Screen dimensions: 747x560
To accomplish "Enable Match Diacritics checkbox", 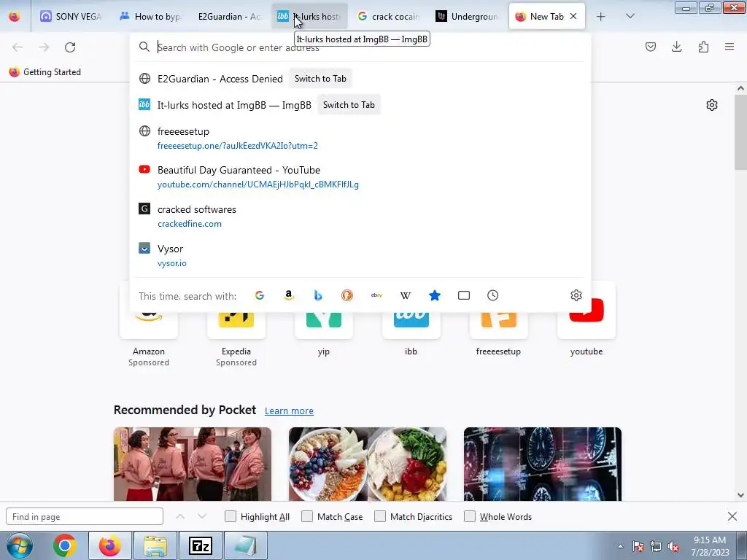I will 379,516.
